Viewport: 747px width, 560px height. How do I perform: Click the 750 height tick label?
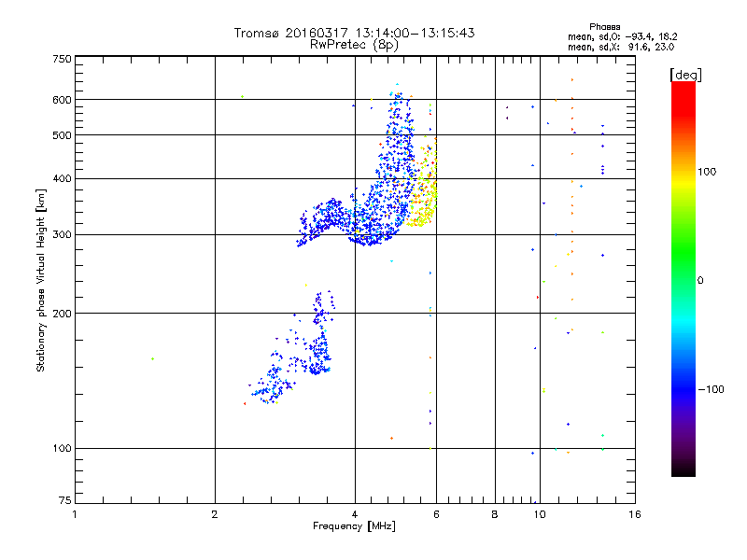[x=62, y=59]
